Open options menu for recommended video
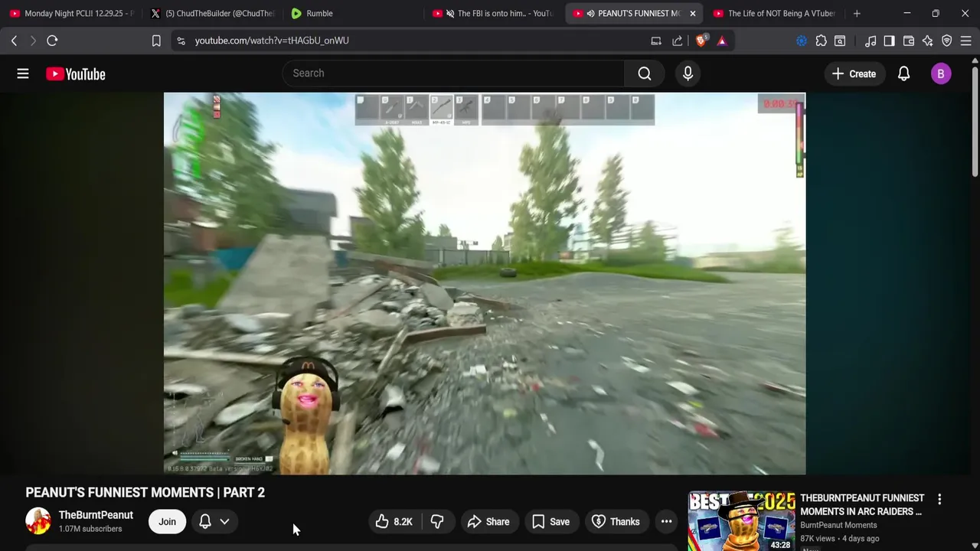The height and width of the screenshot is (551, 980). [x=939, y=499]
